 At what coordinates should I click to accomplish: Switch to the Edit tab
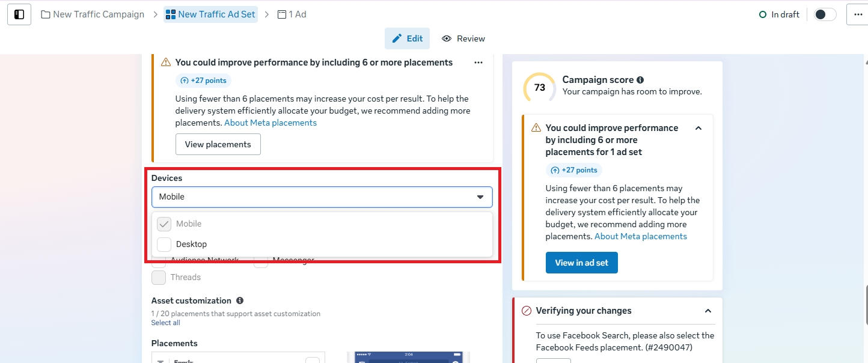[407, 38]
